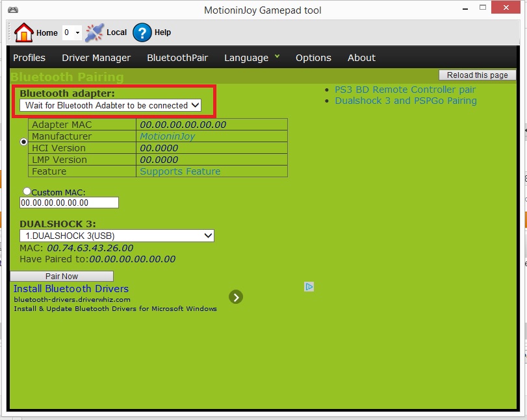Open the PS3 BD Remote Controller pair link

pyautogui.click(x=405, y=90)
